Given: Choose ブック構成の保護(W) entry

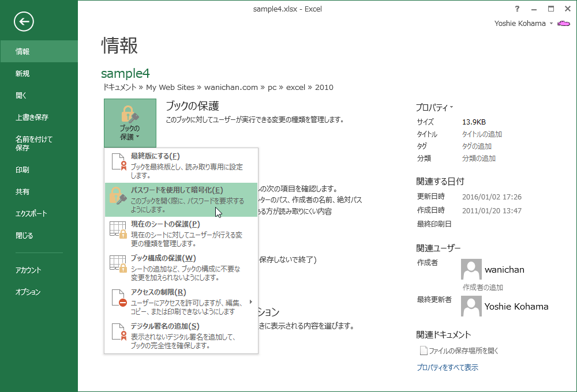Looking at the screenshot, I should tap(181, 267).
